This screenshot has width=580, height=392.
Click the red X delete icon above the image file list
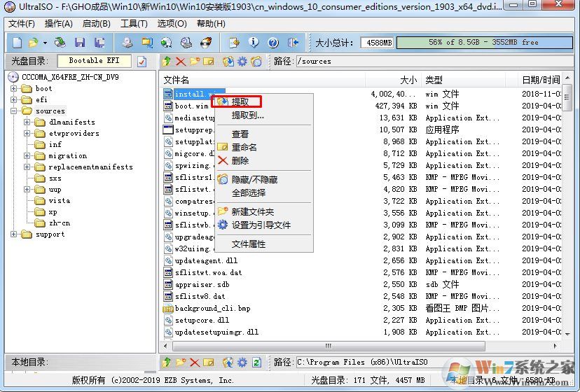tap(181, 62)
